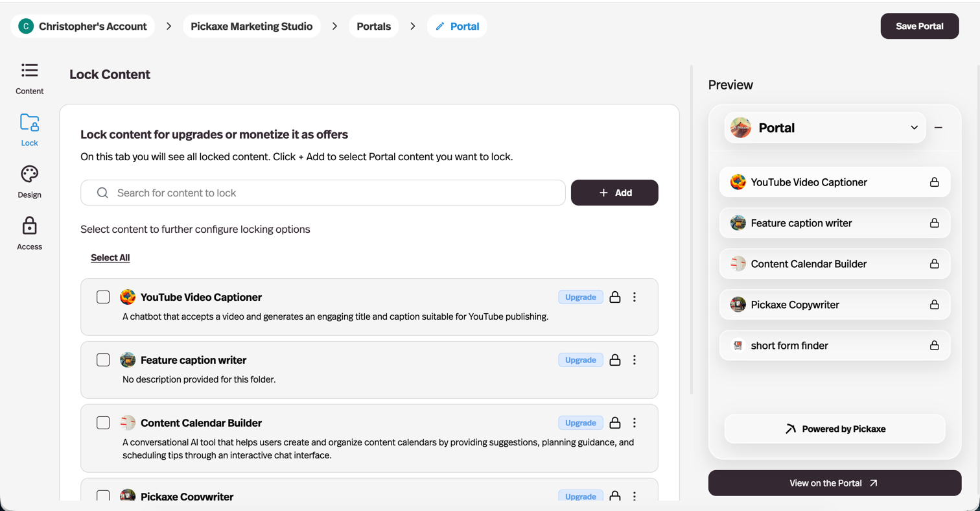Tick the Content Calendar Builder checkbox
This screenshot has height=511, width=980.
click(x=103, y=423)
